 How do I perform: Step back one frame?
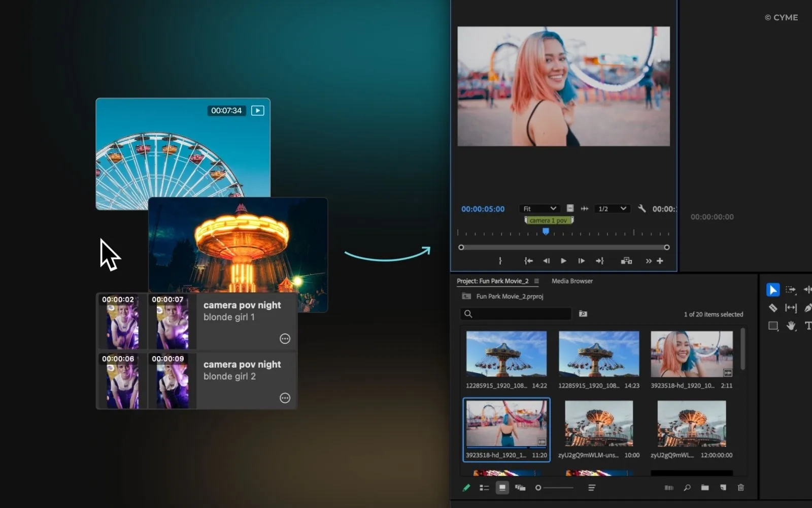pos(546,261)
